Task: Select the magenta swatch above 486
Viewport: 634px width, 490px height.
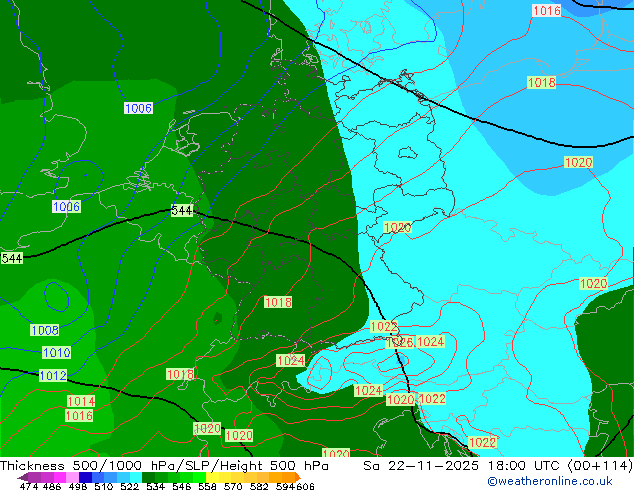Action: click(x=60, y=477)
